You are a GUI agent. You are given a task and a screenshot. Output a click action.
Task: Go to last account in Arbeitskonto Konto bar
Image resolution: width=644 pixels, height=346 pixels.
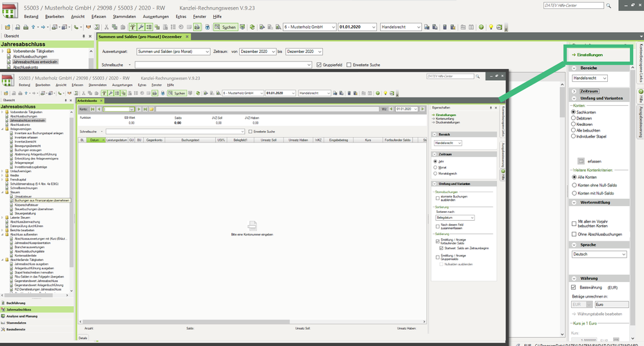pos(145,109)
